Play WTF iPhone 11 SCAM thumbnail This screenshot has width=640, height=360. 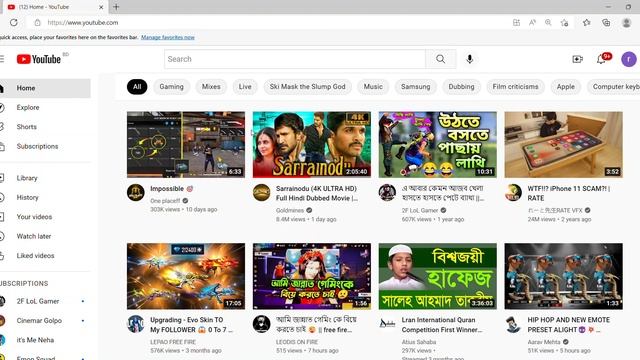564,144
